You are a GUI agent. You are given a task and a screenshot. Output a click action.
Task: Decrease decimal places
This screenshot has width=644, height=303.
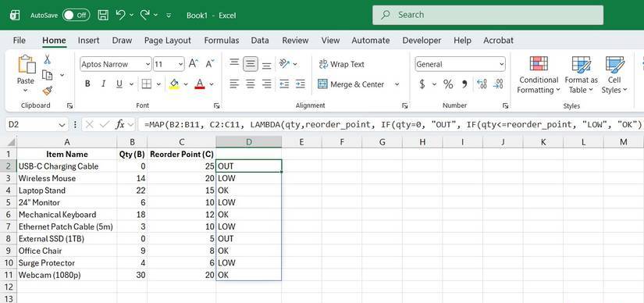[x=498, y=84]
